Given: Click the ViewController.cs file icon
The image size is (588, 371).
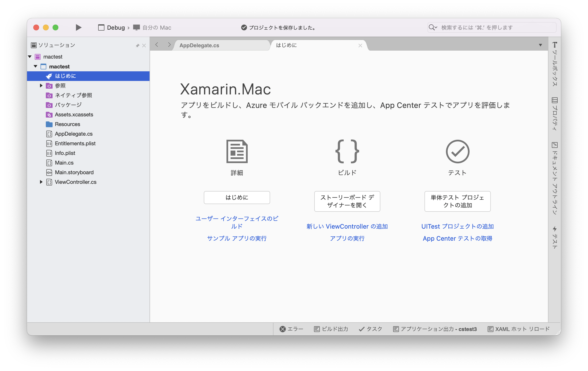Looking at the screenshot, I should click(49, 182).
